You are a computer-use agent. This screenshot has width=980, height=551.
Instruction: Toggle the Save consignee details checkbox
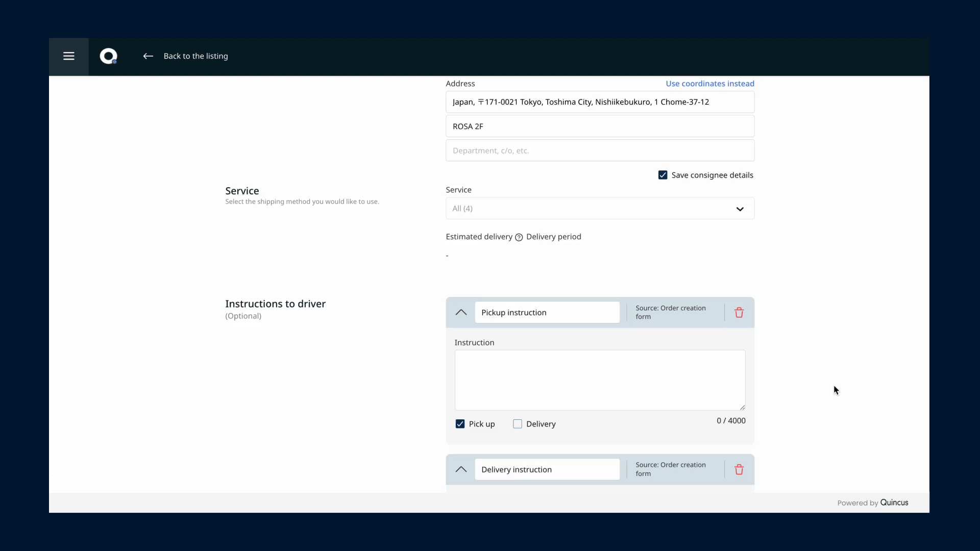click(x=663, y=174)
